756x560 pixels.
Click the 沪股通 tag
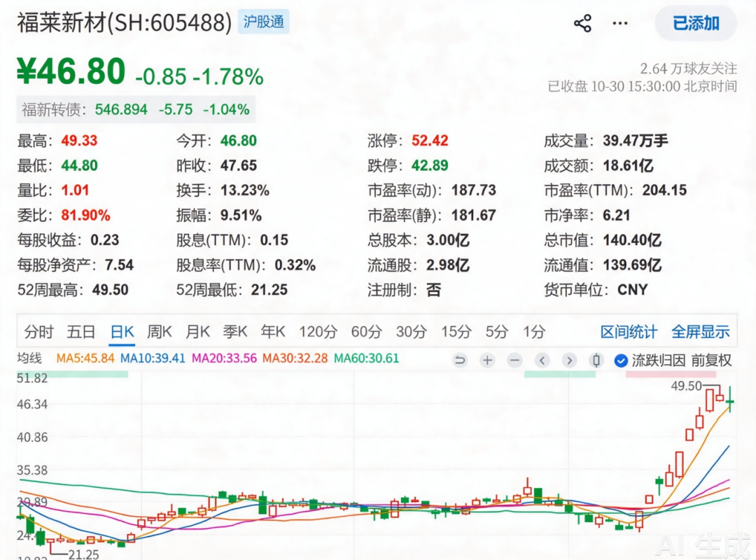pyautogui.click(x=263, y=22)
